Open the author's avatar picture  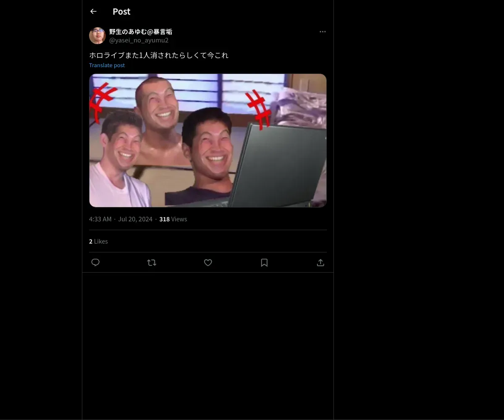tap(97, 36)
